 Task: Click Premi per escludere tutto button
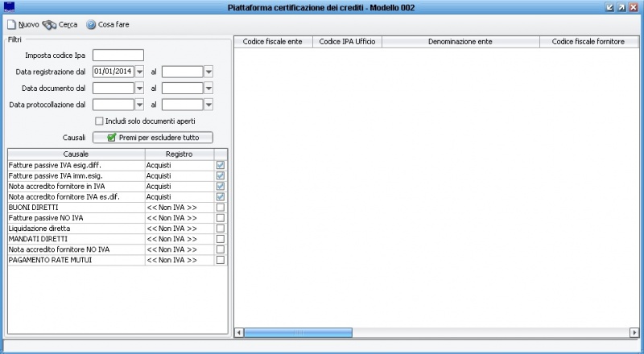(x=153, y=138)
